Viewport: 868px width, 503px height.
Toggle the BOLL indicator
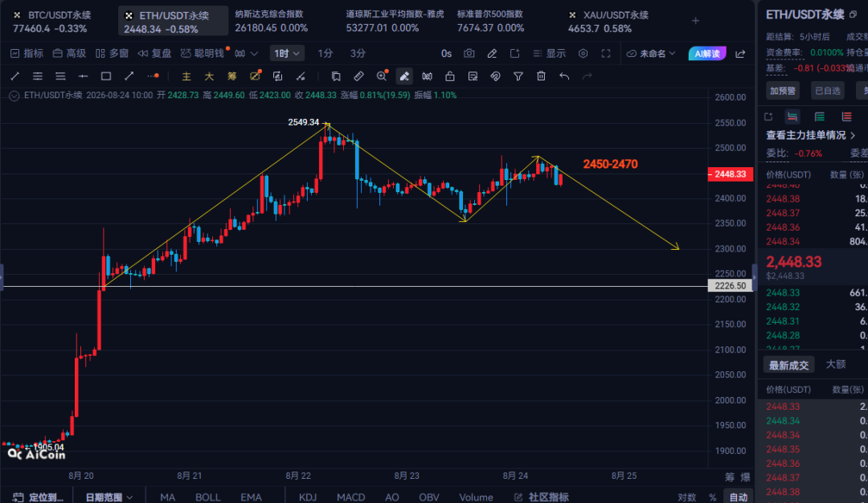click(207, 497)
